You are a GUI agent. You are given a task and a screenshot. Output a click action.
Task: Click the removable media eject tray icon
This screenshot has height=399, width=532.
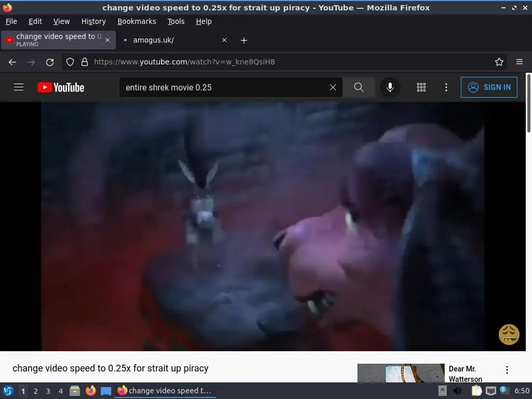[443, 391]
